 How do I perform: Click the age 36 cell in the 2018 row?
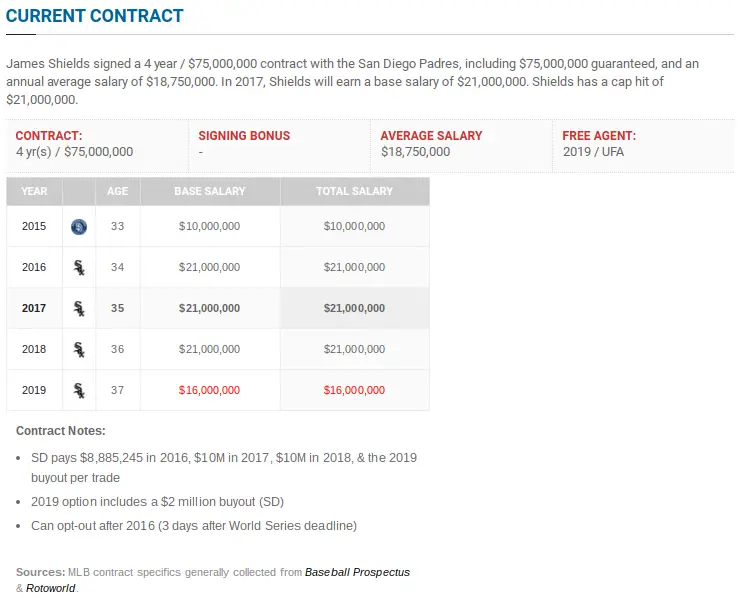[x=118, y=350]
